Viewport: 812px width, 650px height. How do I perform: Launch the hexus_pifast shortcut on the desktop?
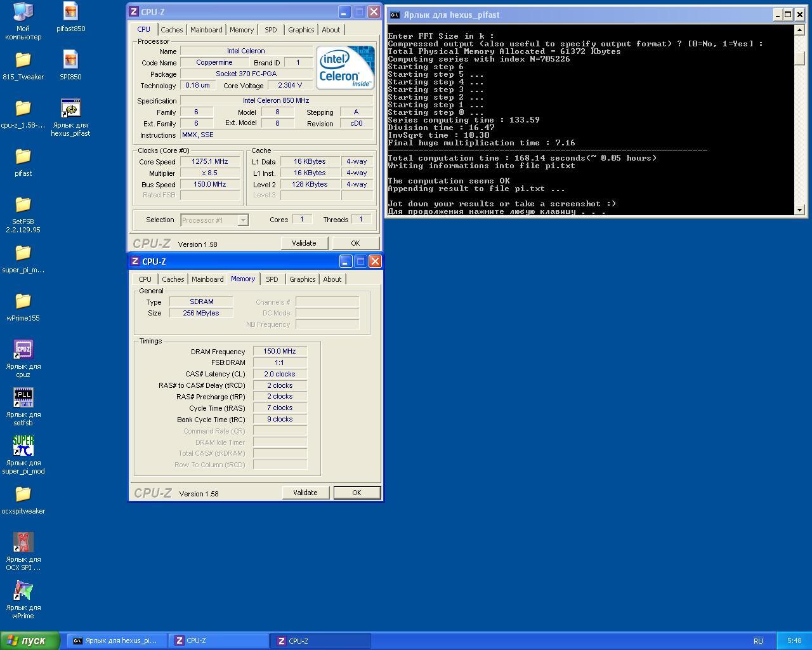click(x=70, y=117)
